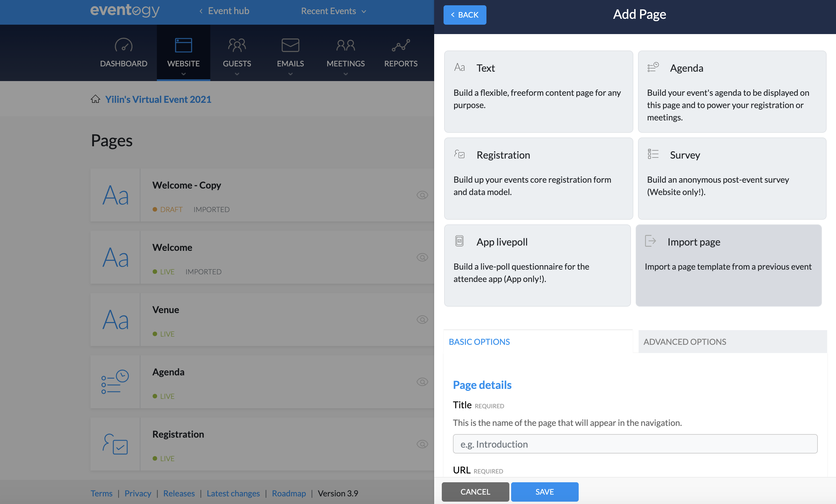Open the Dashboard section icon
This screenshot has height=504, width=836.
(x=123, y=45)
